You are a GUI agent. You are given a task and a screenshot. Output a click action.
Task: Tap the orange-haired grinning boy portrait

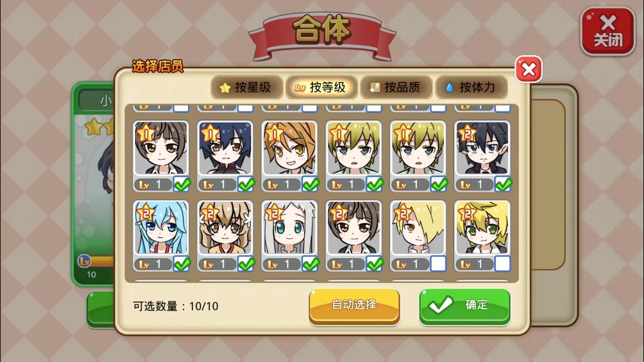click(x=289, y=148)
